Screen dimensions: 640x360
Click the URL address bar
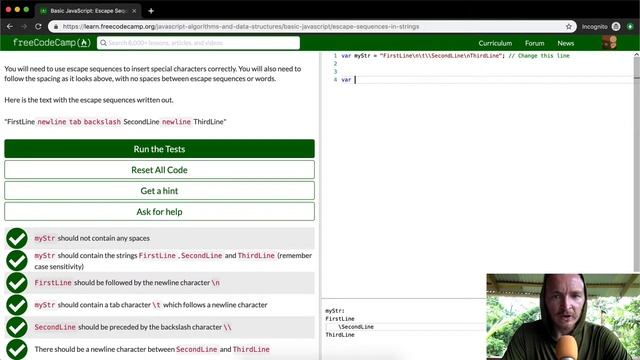pos(312,27)
